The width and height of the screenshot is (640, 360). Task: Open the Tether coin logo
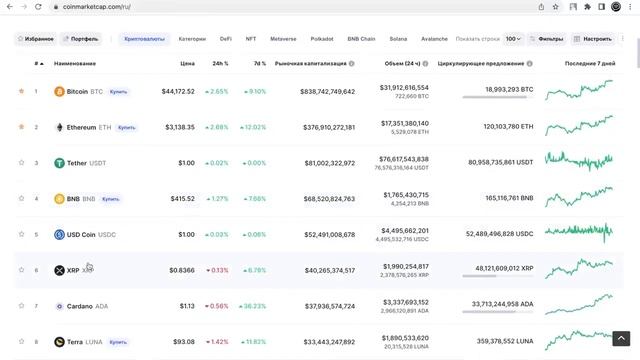coord(59,163)
